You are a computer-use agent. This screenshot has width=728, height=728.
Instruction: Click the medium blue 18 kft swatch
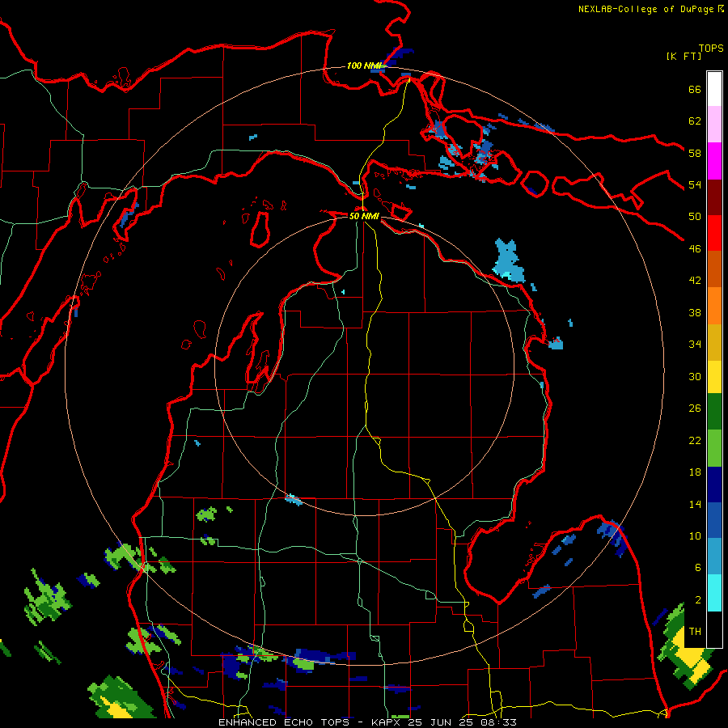[714, 520]
